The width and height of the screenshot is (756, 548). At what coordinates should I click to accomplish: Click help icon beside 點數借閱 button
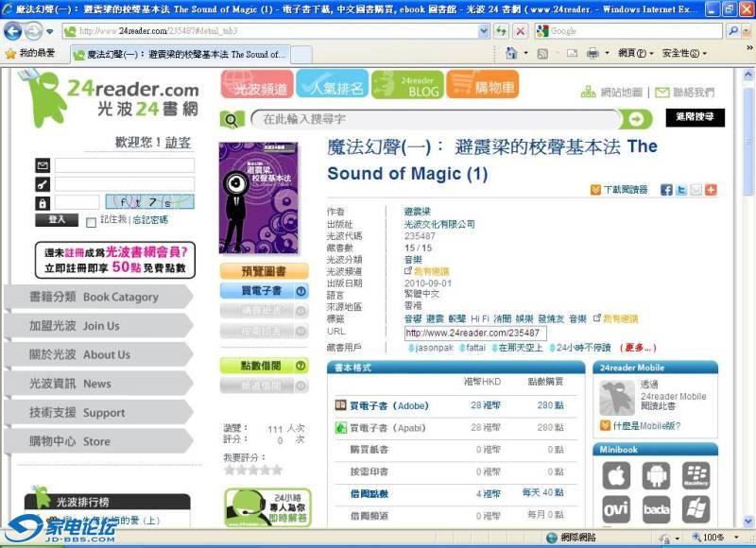[x=301, y=366]
